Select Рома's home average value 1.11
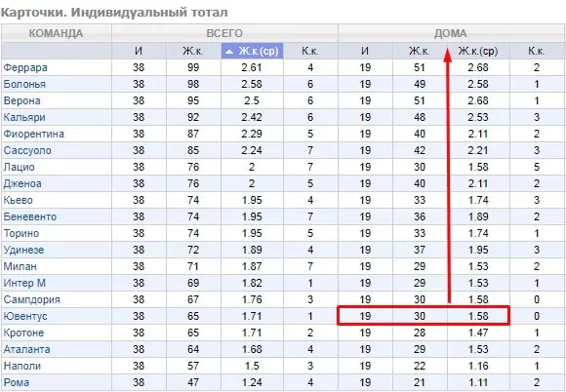Screen dimensions: 566x392 478,382
